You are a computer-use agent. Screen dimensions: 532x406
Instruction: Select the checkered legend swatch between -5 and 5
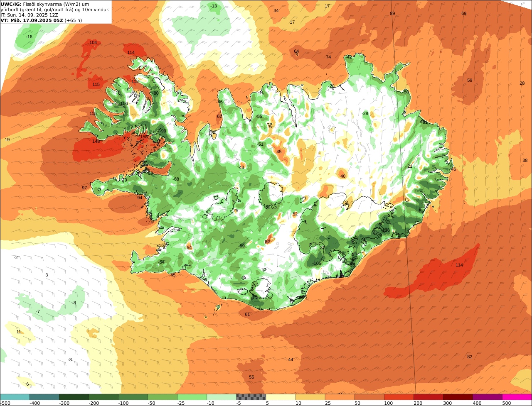click(x=251, y=397)
